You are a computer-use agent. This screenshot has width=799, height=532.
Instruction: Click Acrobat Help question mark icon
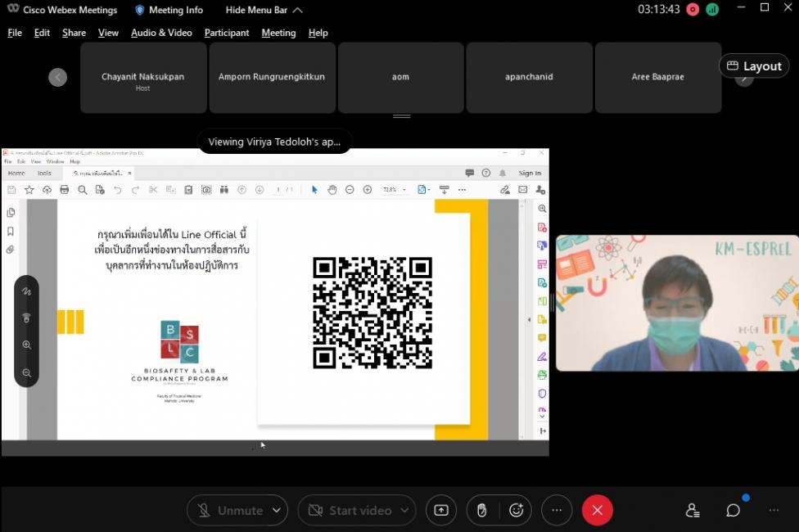[x=486, y=174]
